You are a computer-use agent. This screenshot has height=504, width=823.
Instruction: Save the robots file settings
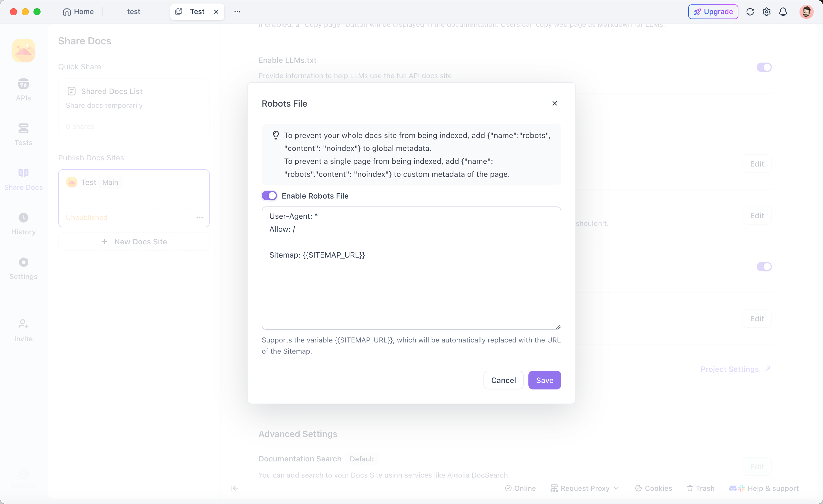545,380
